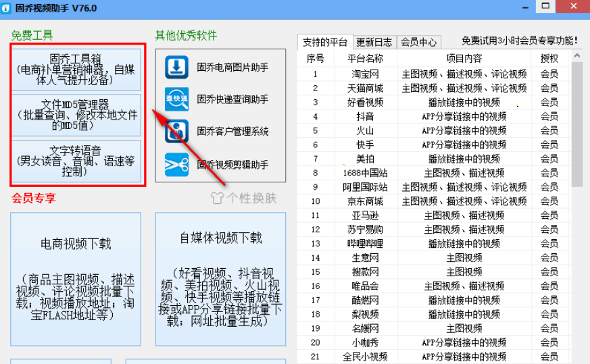The height and width of the screenshot is (364, 590).
Task: Click the 固乔视频剪辑助手 scissors icon
Action: 176,165
